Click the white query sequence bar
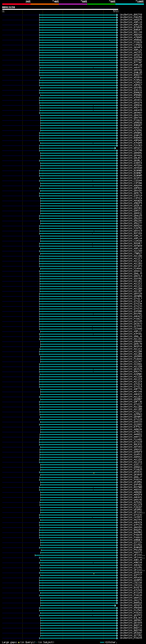The image size is (146, 644). [60, 10]
